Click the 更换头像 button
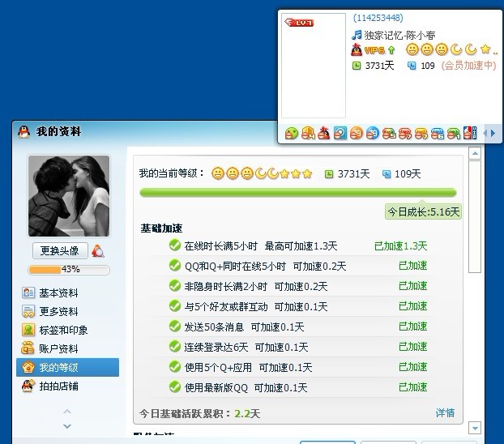 [60, 251]
